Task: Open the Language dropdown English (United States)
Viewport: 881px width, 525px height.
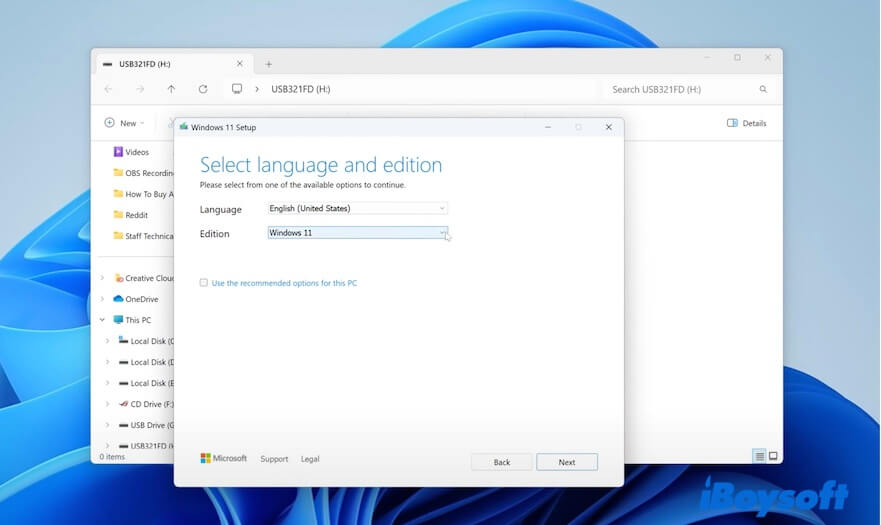Action: click(357, 209)
